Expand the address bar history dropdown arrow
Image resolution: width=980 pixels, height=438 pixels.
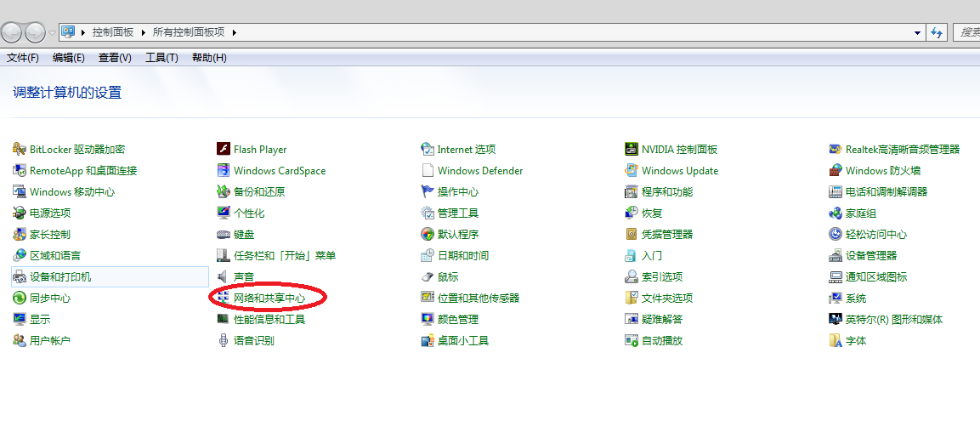pos(917,32)
